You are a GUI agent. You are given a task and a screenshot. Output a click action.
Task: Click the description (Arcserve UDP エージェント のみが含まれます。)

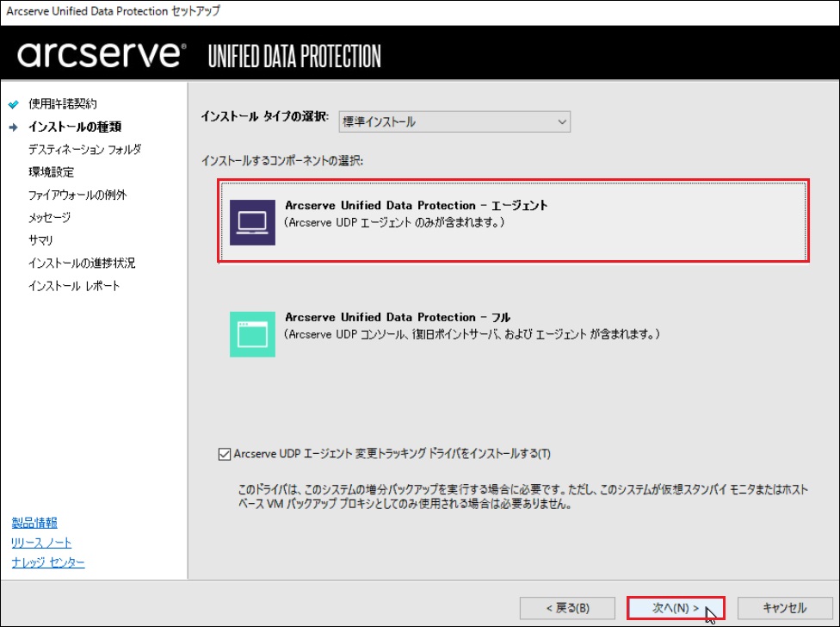(x=394, y=222)
